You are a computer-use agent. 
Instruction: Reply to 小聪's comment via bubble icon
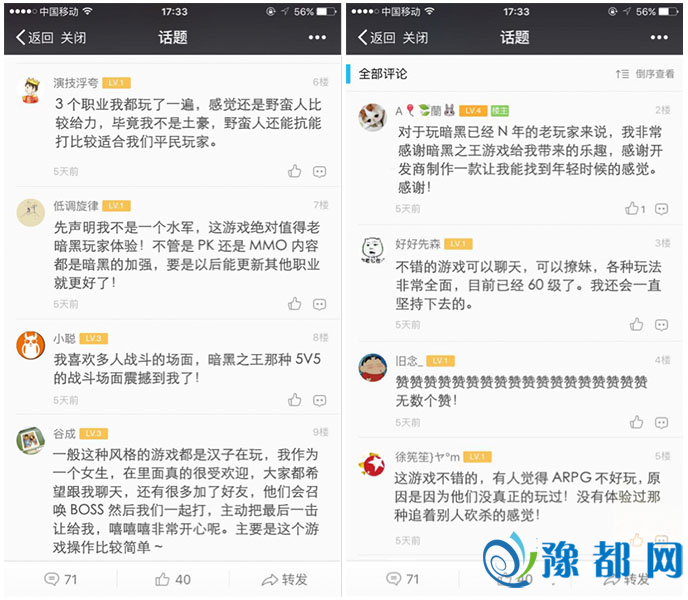[x=319, y=400]
